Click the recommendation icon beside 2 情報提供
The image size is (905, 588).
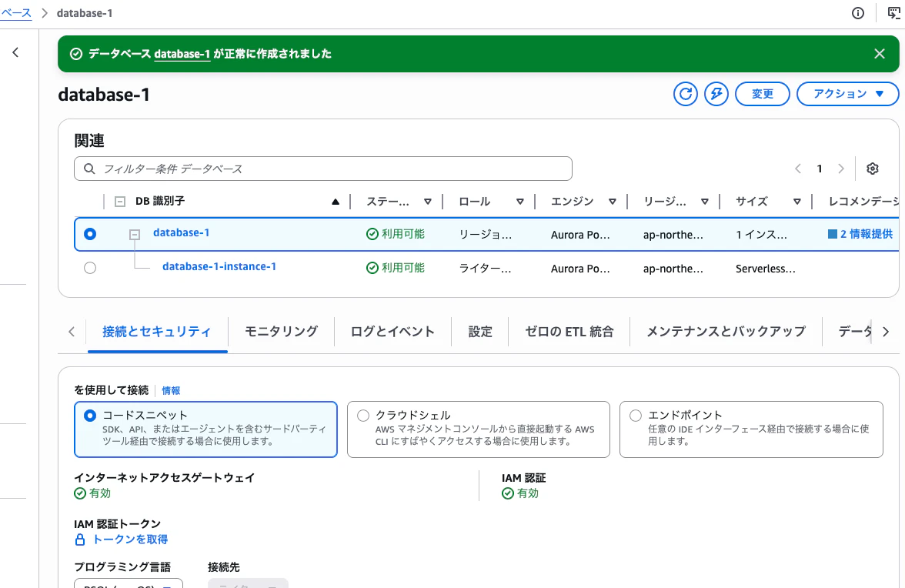(833, 234)
